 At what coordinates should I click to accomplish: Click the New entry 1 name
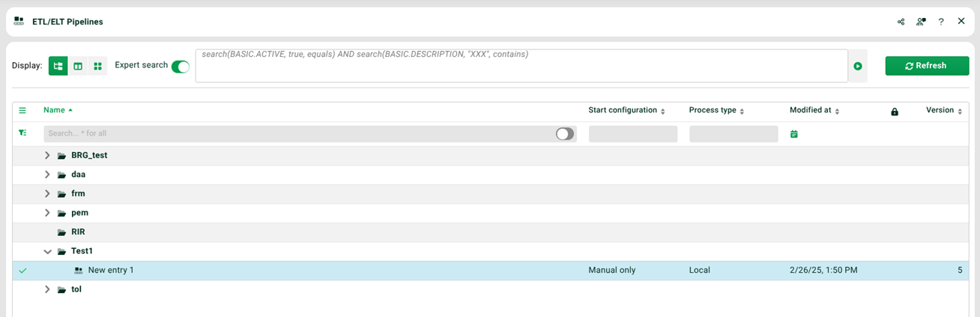[x=111, y=270]
